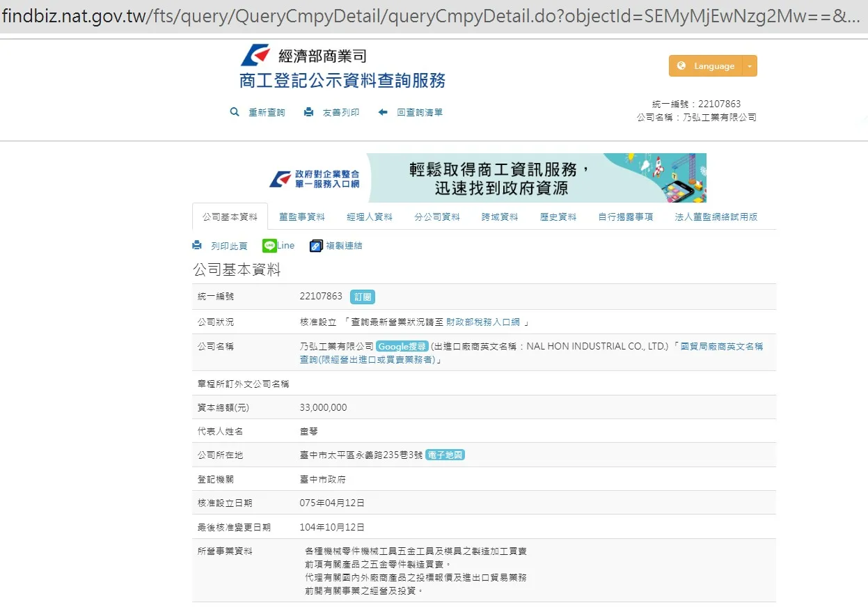Click the 經濟部商業司 logo
The image size is (868, 612).
(255, 55)
